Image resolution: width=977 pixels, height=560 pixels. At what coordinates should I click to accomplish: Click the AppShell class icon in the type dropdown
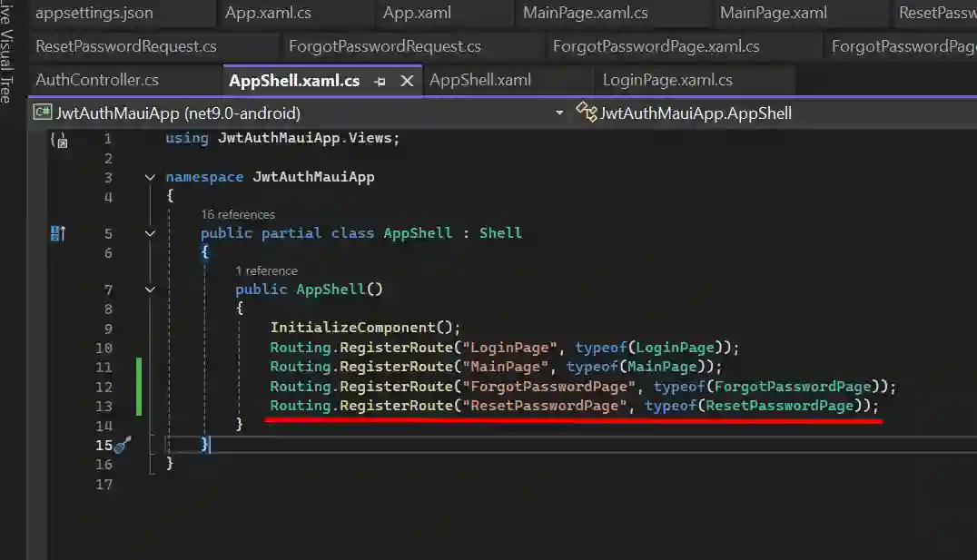click(587, 113)
